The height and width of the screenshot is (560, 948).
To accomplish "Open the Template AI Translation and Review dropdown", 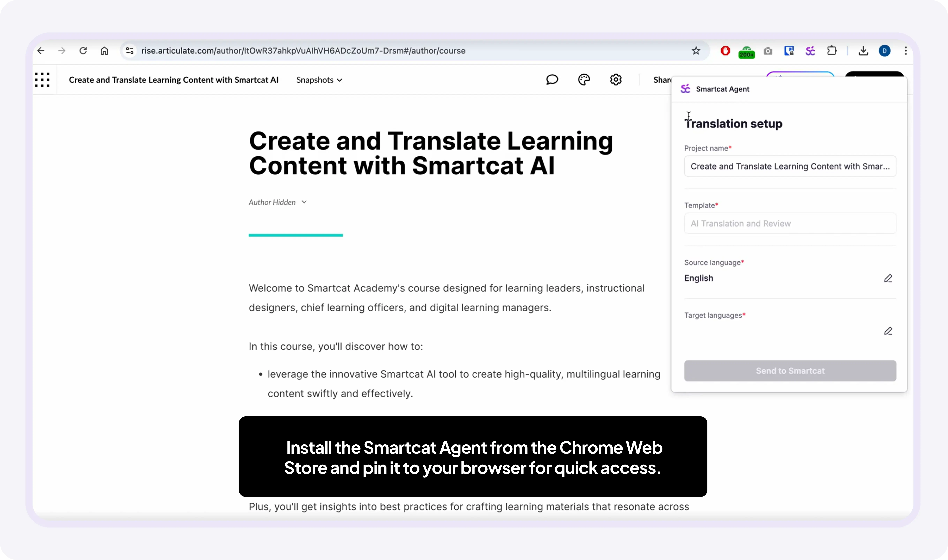I will point(790,223).
